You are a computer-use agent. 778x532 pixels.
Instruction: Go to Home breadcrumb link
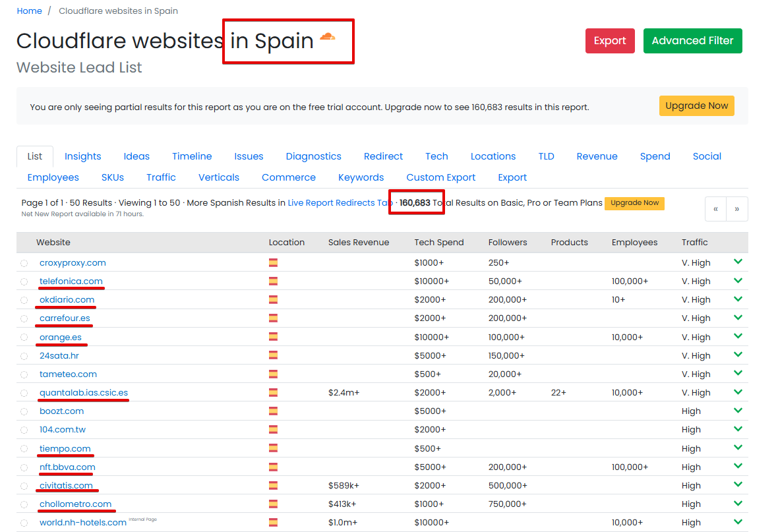[29, 11]
